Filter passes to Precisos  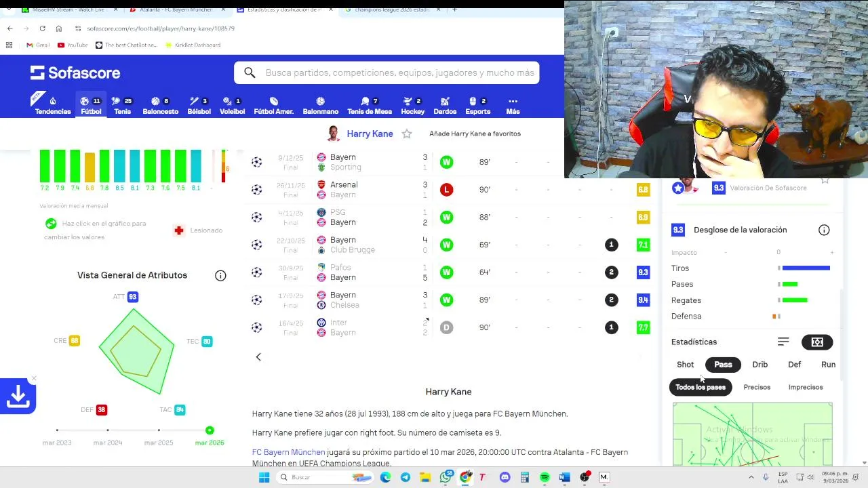click(757, 387)
